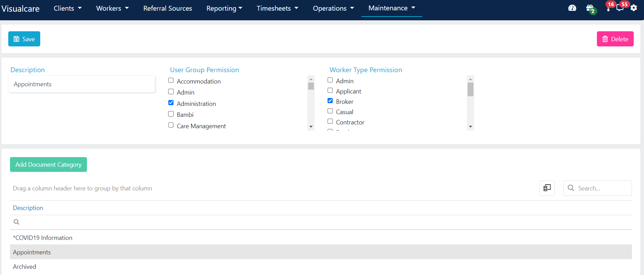Click the Delete button
The image size is (644, 275).
[615, 39]
